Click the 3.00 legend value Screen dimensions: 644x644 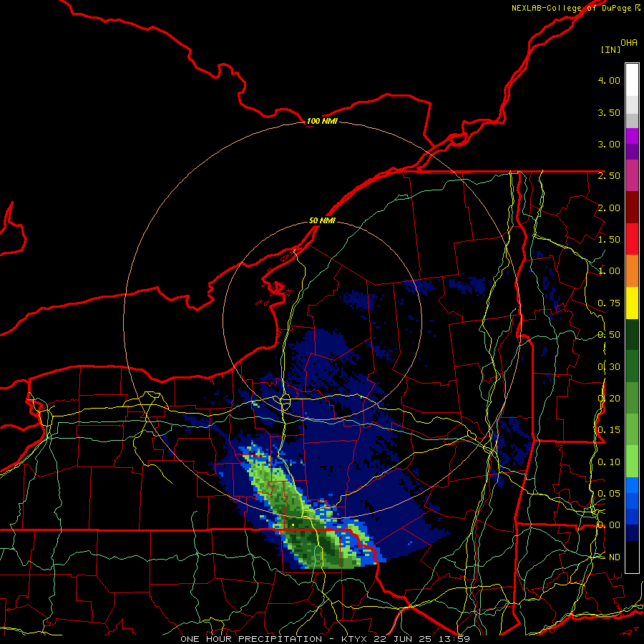[609, 144]
